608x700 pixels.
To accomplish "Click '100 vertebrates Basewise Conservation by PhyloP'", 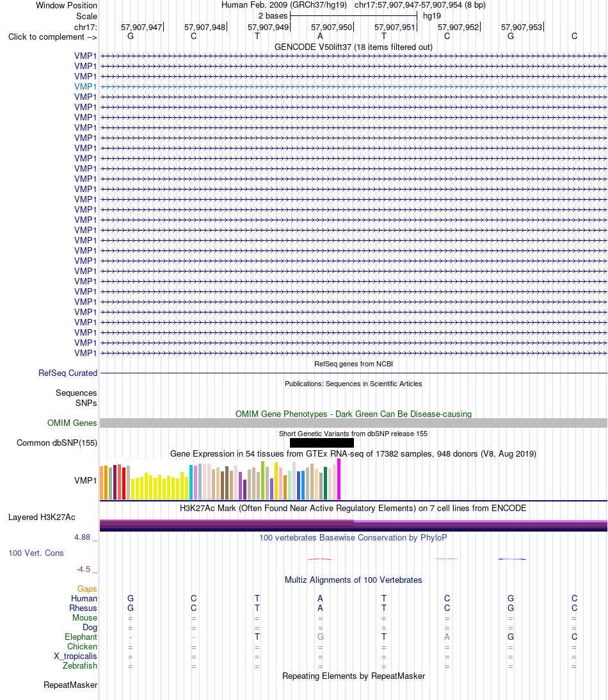I will pos(353,537).
